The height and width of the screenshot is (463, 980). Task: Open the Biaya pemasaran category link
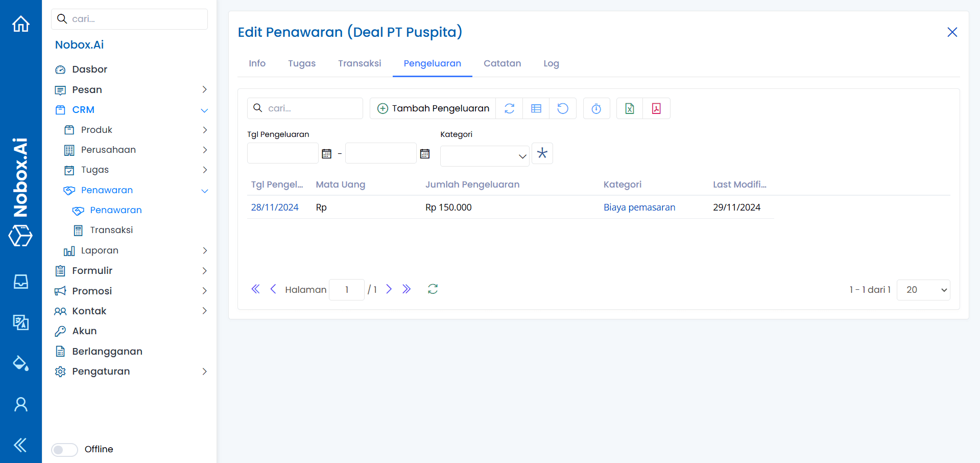click(x=639, y=207)
